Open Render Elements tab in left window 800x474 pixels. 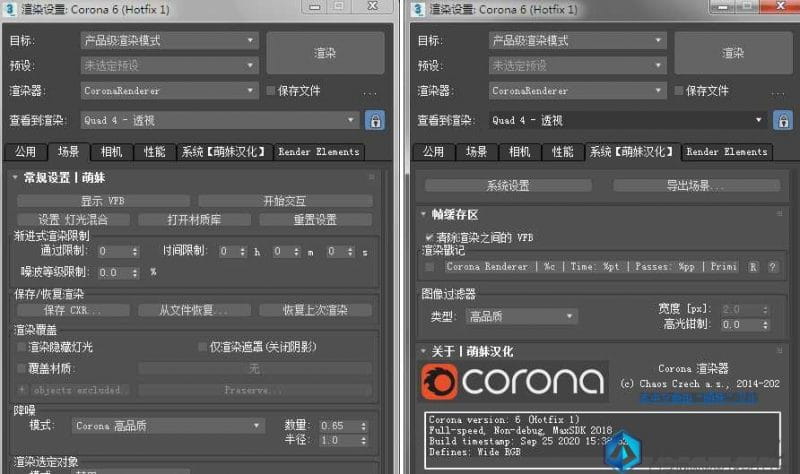pos(319,152)
